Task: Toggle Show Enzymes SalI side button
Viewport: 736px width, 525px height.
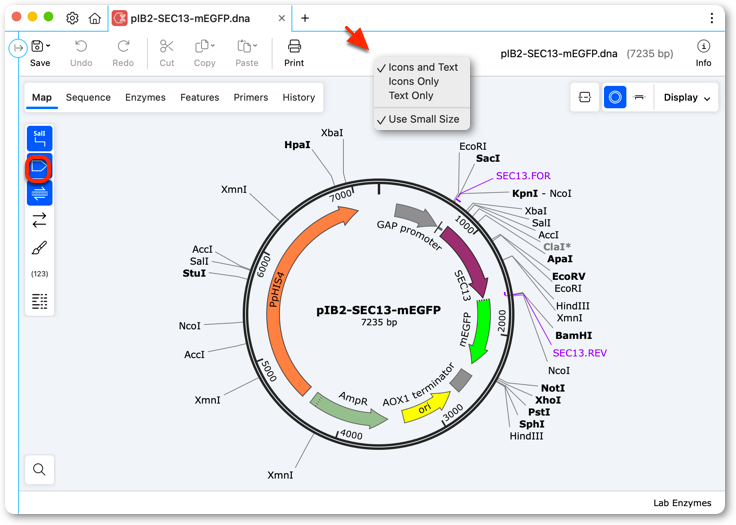Action: tap(39, 139)
